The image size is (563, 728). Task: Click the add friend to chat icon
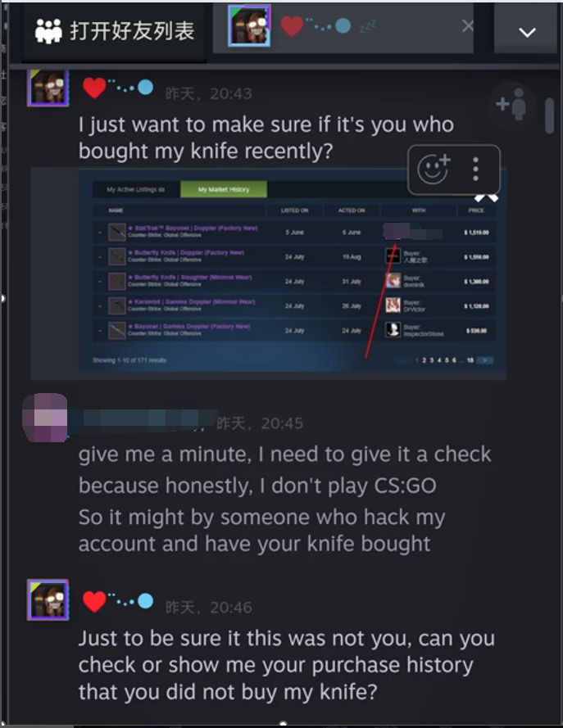pos(511,105)
